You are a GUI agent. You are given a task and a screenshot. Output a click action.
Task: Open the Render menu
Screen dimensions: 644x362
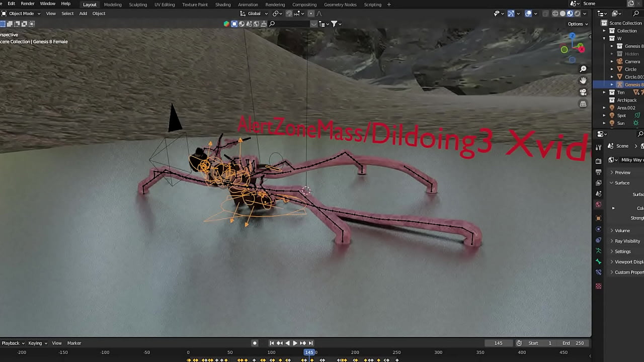(28, 4)
